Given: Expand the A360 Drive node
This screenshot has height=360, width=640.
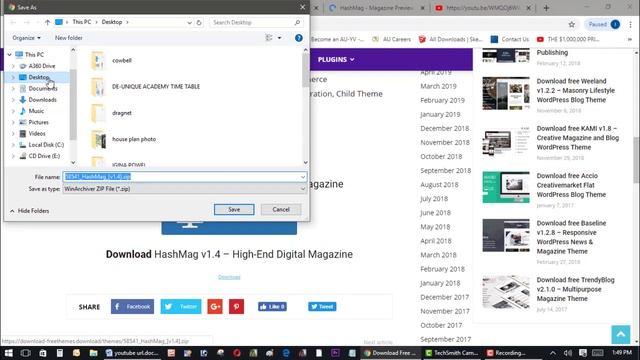Looking at the screenshot, I should coord(13,66).
